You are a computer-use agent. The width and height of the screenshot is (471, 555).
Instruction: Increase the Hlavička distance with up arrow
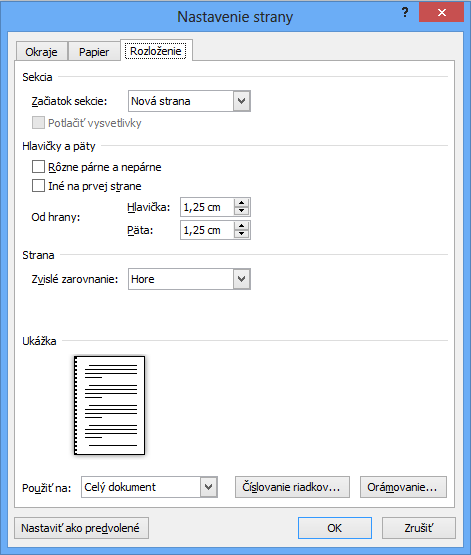pyautogui.click(x=241, y=203)
